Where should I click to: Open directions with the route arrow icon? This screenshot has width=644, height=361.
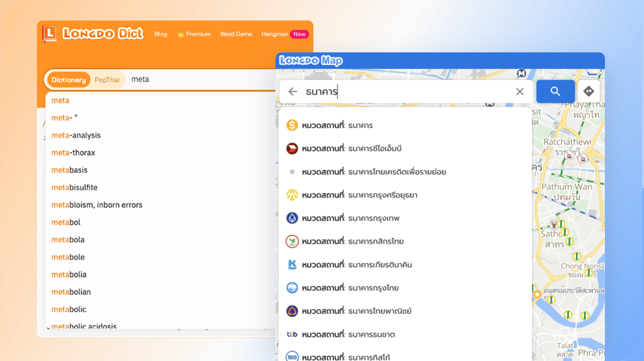[589, 91]
